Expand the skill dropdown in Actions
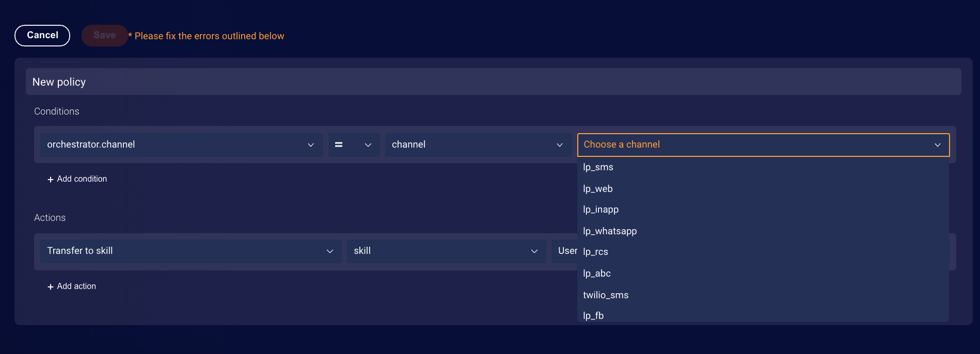The image size is (980, 354). 446,251
